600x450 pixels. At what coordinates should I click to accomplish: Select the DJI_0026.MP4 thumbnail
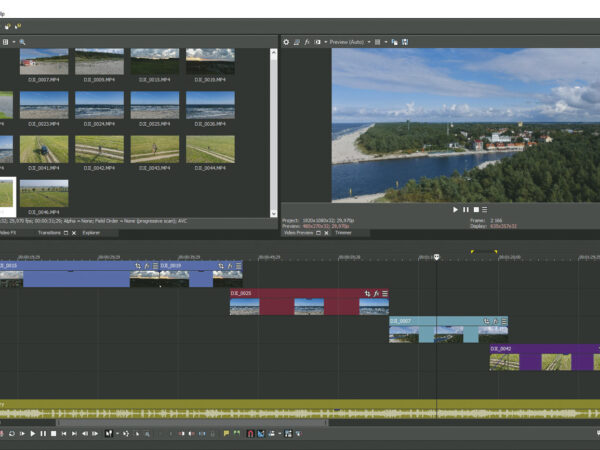210,105
